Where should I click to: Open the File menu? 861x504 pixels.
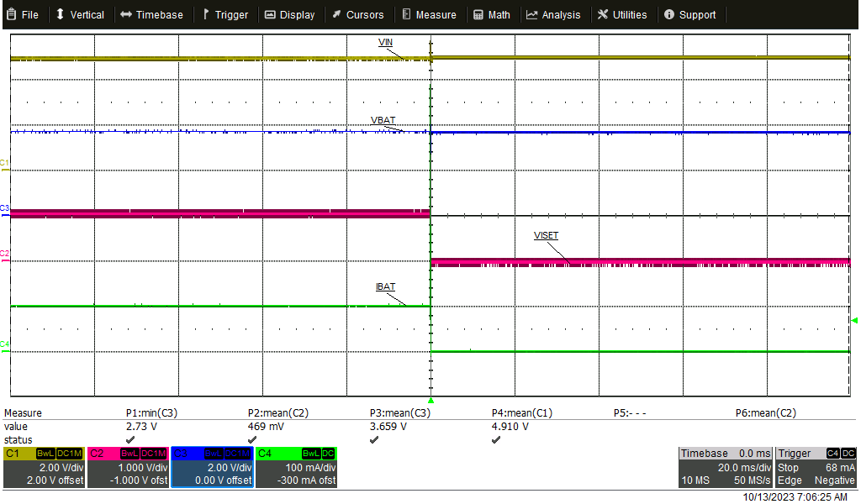pos(23,13)
